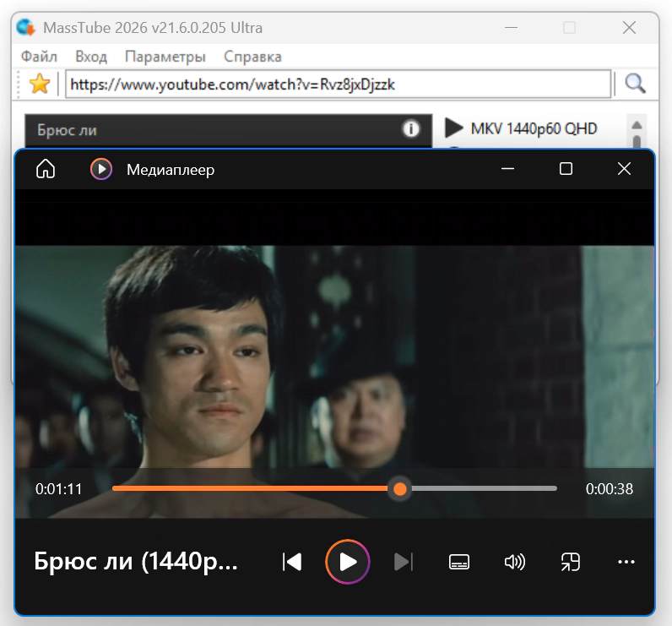Viewport: 672px width, 626px height.
Task: Minimize the MassTube window
Action: [511, 28]
